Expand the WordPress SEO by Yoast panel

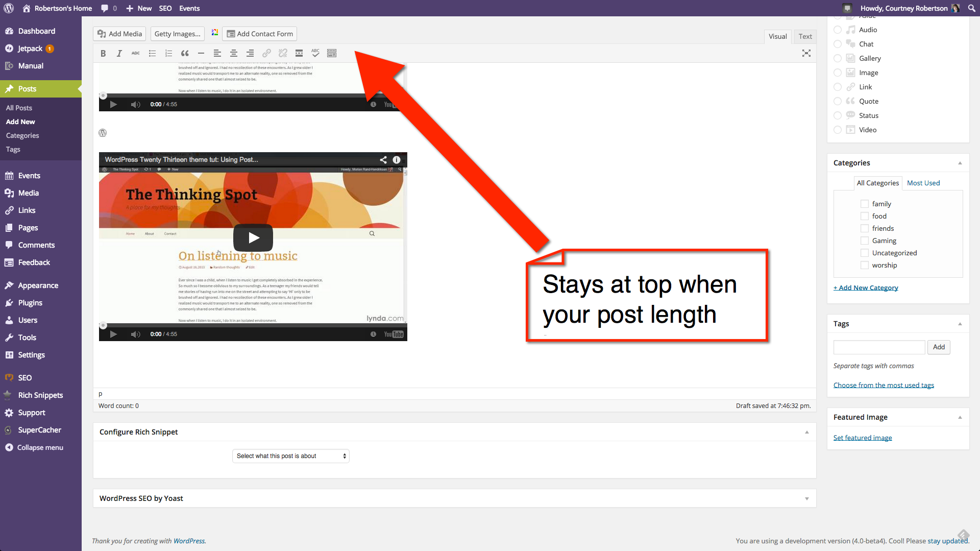click(807, 498)
